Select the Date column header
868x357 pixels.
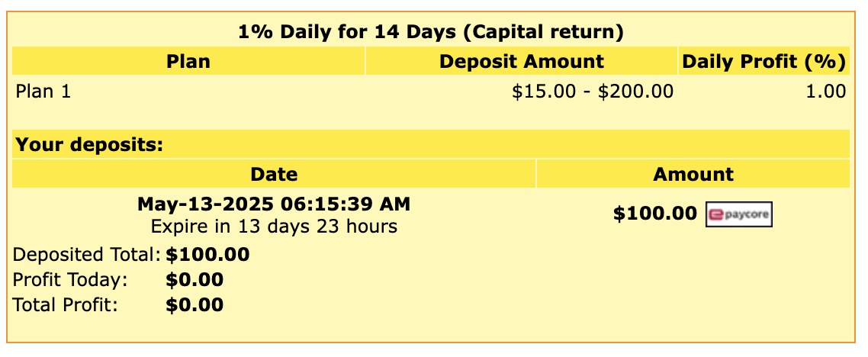point(274,174)
